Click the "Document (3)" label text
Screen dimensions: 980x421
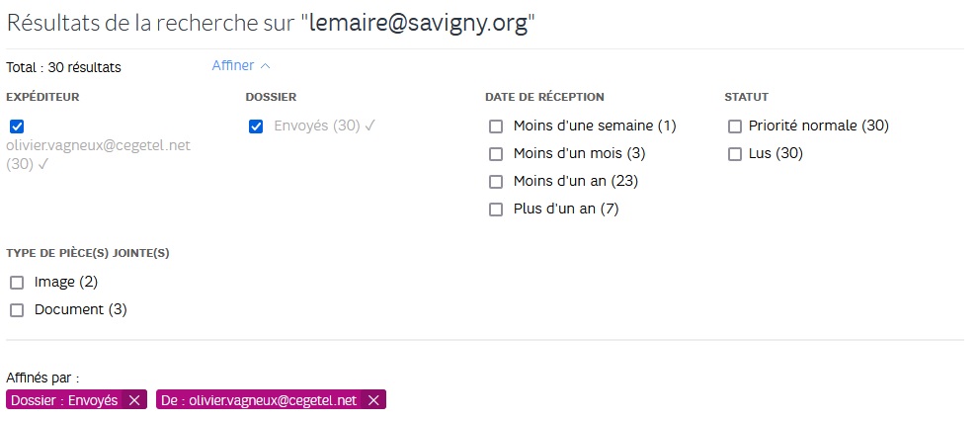click(81, 310)
